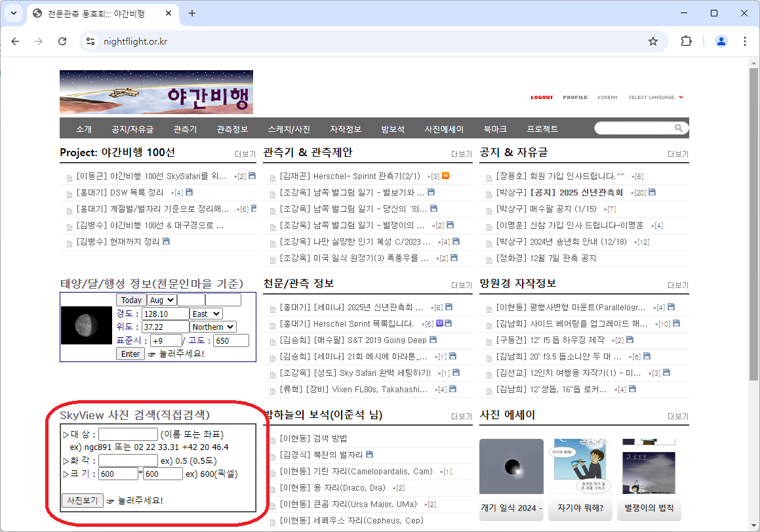760x532 pixels.
Task: Click the KOREAN language link
Action: 607,98
